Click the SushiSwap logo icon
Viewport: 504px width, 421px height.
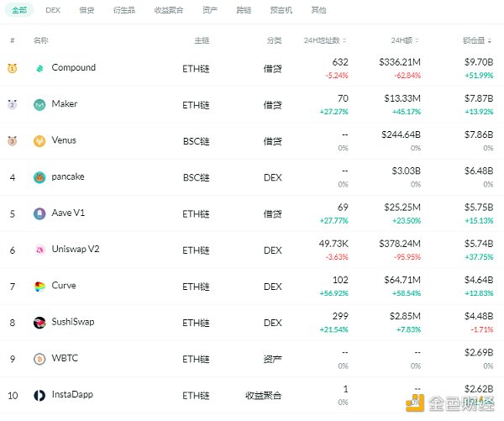[39, 323]
